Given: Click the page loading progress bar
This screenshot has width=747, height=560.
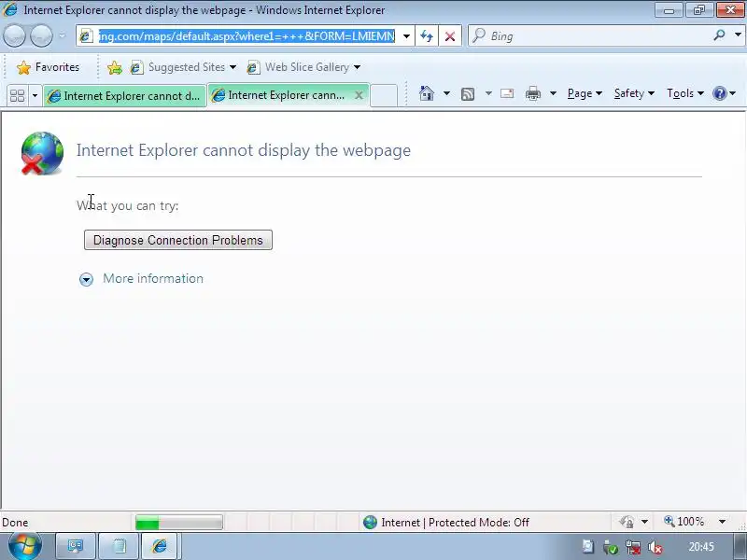Looking at the screenshot, I should [x=178, y=523].
